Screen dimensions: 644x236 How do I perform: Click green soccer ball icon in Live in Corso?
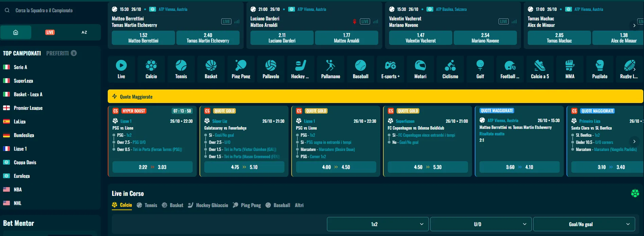tap(635, 193)
